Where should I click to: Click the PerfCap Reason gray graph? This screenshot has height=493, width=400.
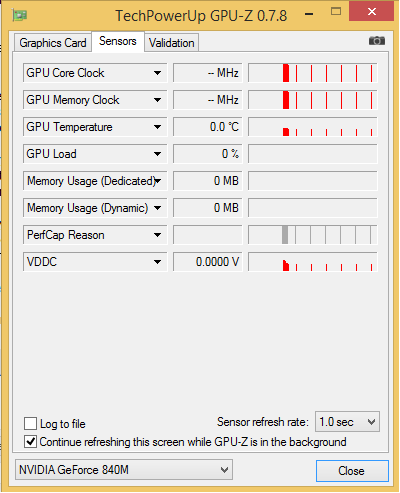coord(313,235)
